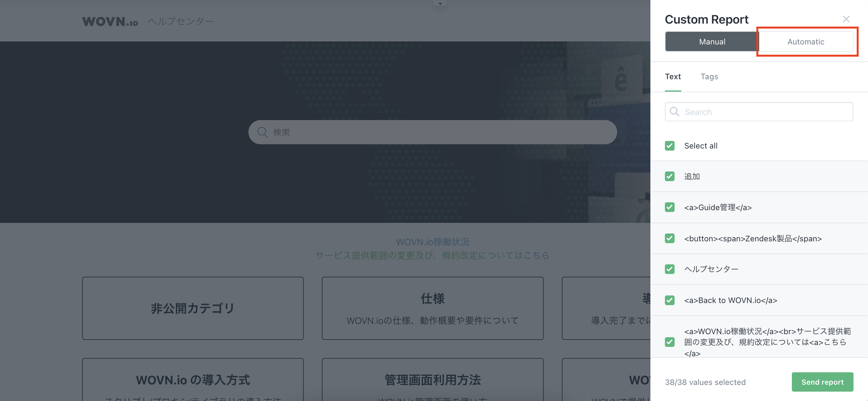
Task: Click the Send report button
Action: pos(822,382)
